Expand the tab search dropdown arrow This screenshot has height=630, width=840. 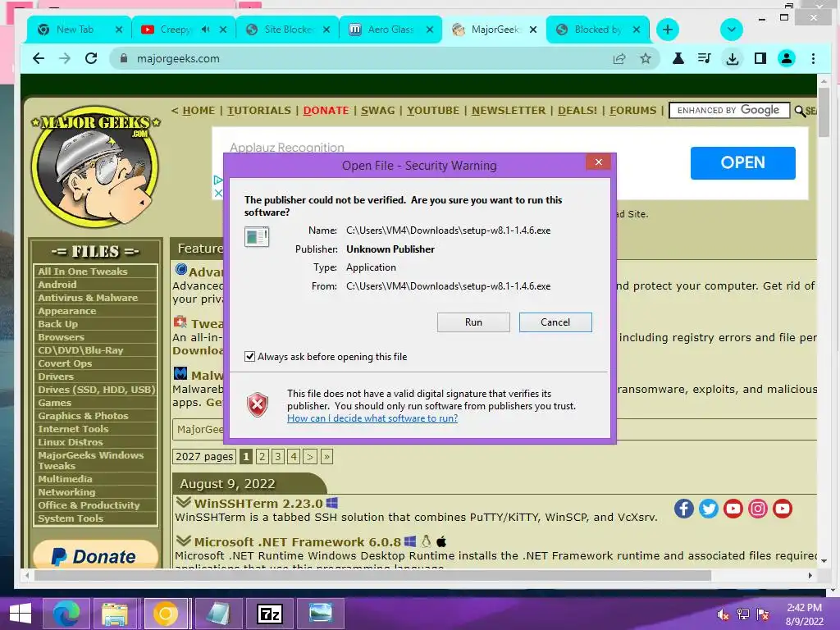point(731,30)
